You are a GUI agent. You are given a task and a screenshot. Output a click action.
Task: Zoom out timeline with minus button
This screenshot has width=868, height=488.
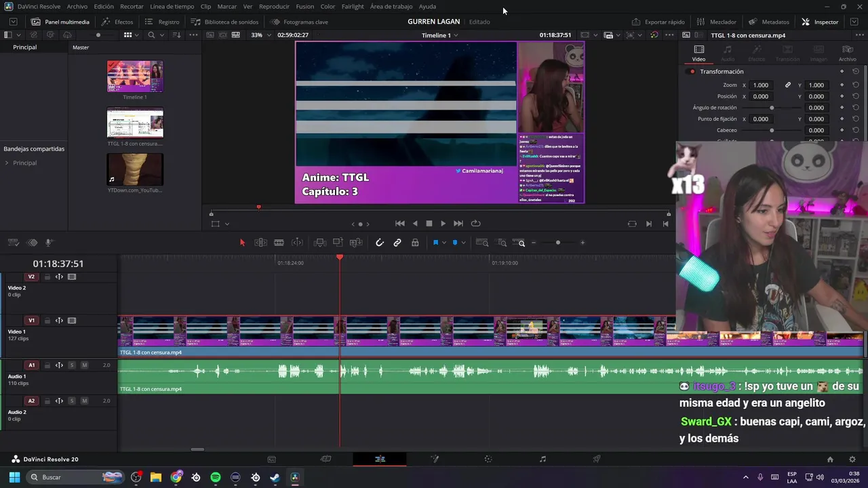point(534,243)
